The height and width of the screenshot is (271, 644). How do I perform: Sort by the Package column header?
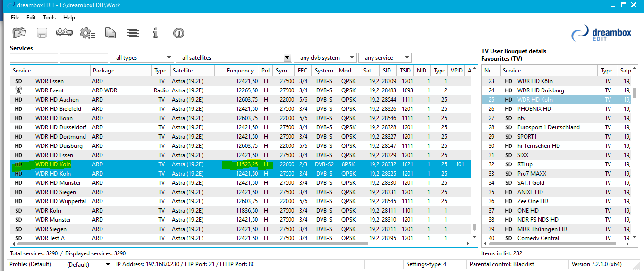point(121,71)
